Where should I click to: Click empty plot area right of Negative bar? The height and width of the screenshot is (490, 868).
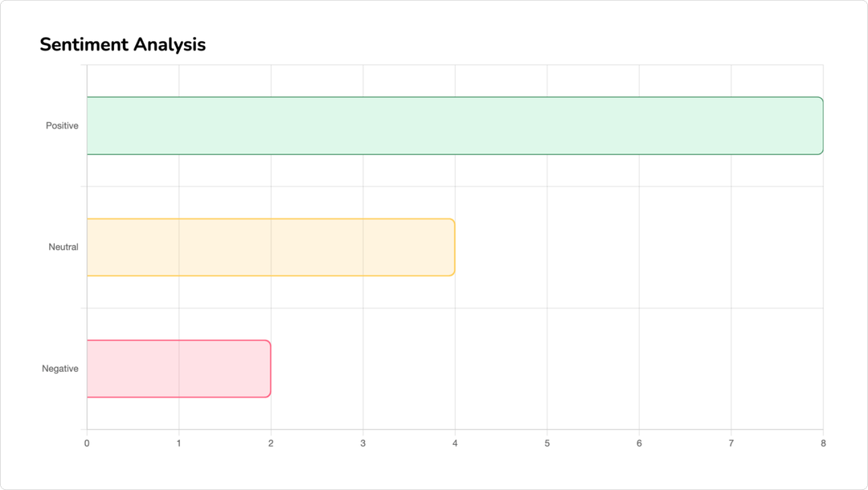point(547,369)
